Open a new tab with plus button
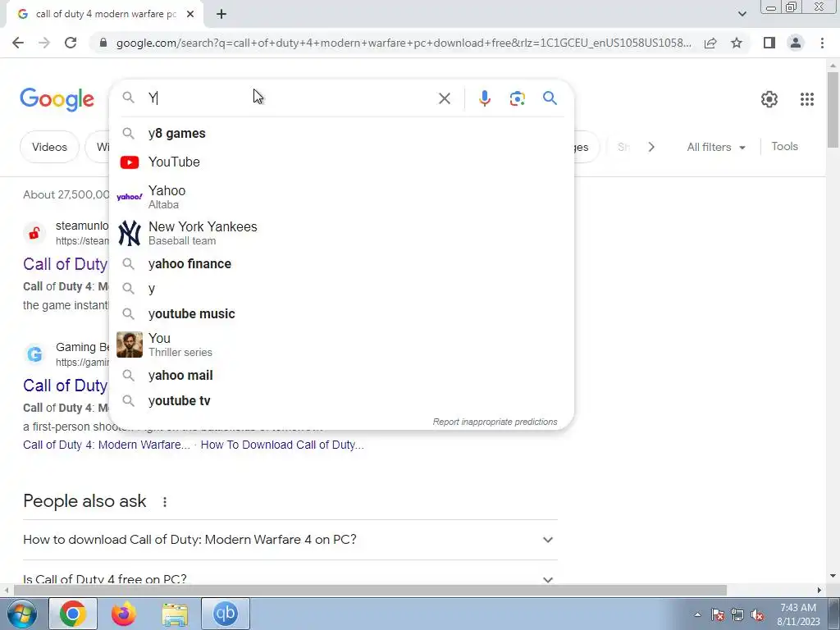This screenshot has width=840, height=630. pos(221,14)
